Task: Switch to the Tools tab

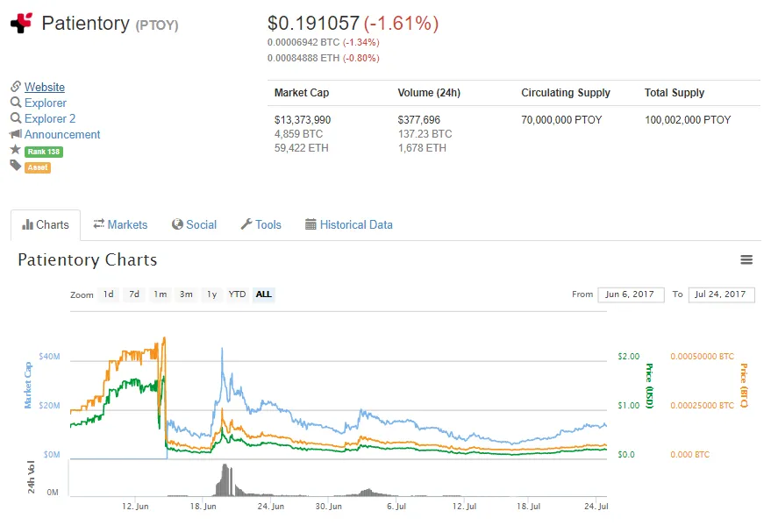Action: tap(261, 224)
